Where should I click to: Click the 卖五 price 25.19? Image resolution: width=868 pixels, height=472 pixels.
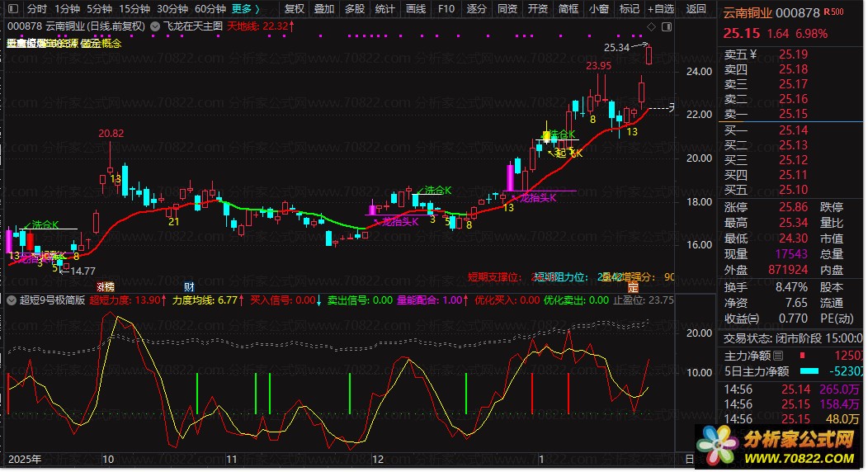(793, 54)
